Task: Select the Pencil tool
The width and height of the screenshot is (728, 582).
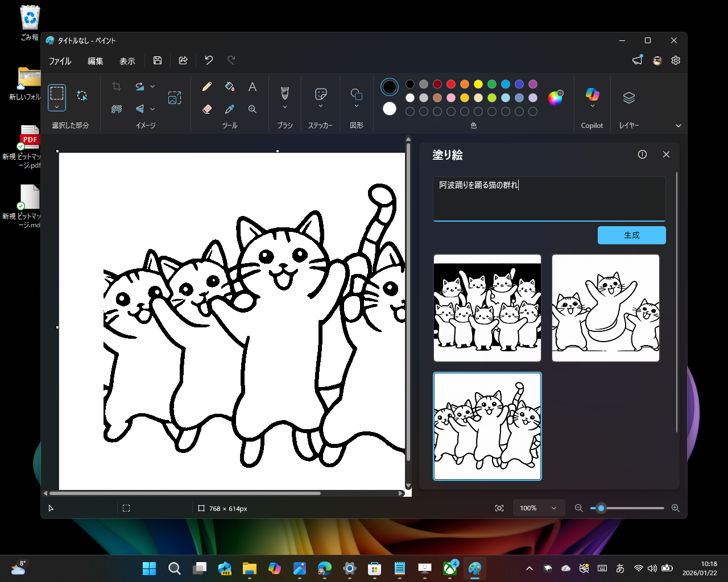Action: pyautogui.click(x=207, y=86)
